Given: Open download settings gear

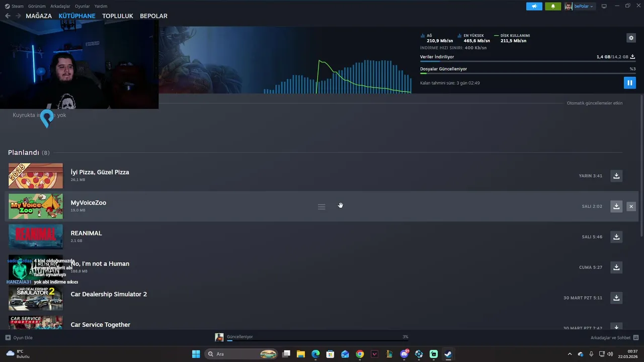Looking at the screenshot, I should tap(631, 38).
